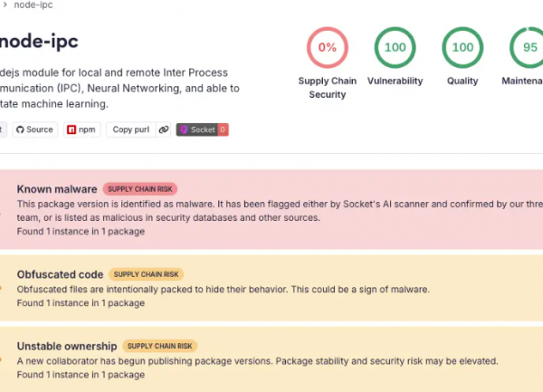Click the red npm logo icon
543x392 pixels.
pos(71,129)
